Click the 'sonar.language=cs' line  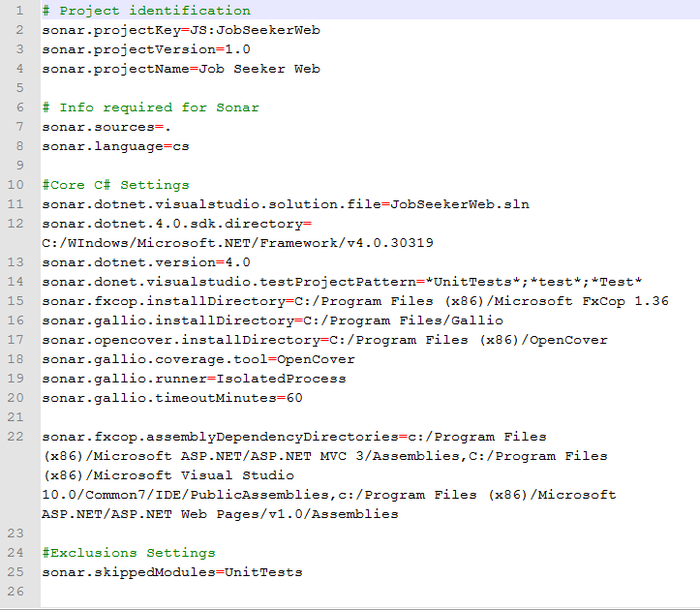tap(115, 146)
